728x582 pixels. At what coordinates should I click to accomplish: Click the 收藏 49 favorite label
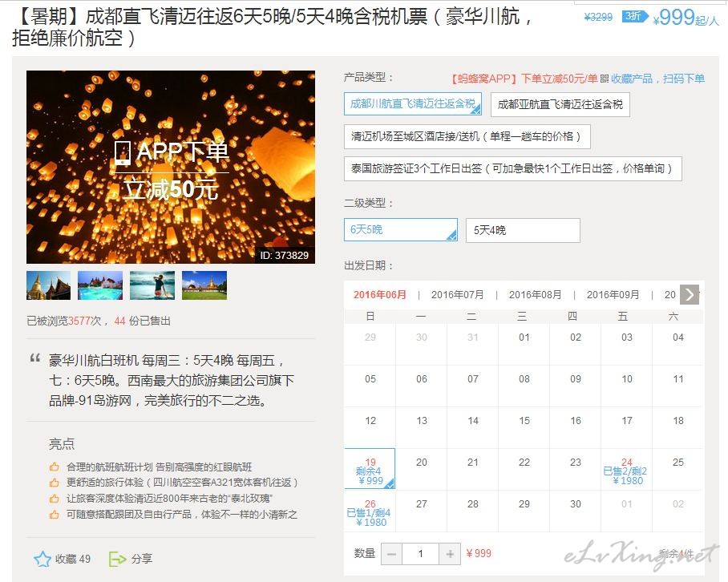point(73,559)
